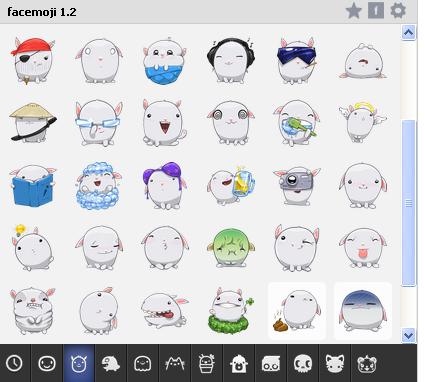Screen dimensions: 425x382
Task: Click the scrollbar down arrow
Action: tap(409, 335)
